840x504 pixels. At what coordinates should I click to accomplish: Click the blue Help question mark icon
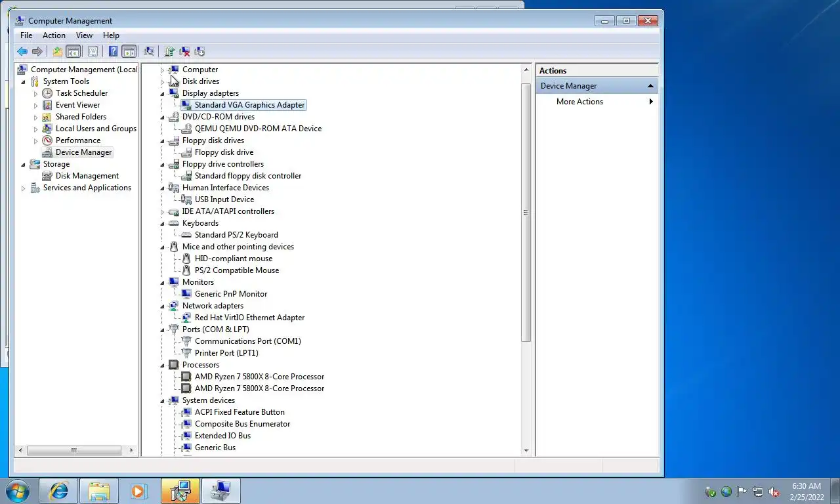click(113, 51)
